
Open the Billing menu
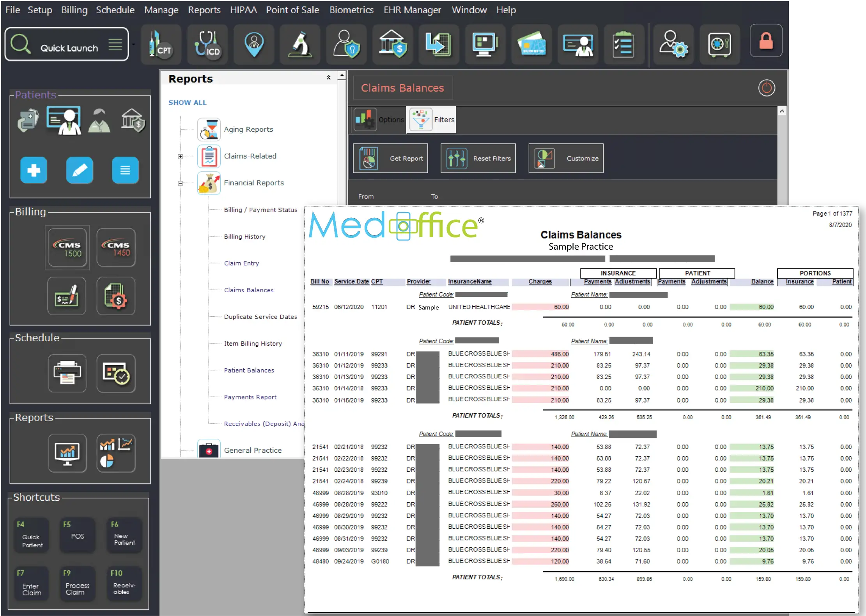74,10
